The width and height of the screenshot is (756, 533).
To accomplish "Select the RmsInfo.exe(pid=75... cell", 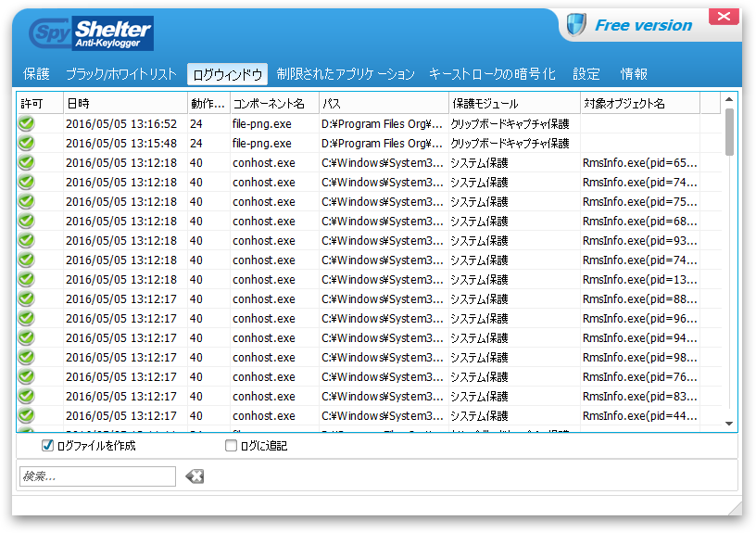I will click(640, 202).
